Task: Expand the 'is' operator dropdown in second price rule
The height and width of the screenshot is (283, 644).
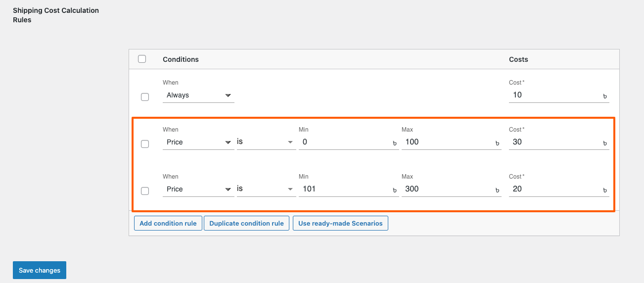Action: (266, 189)
